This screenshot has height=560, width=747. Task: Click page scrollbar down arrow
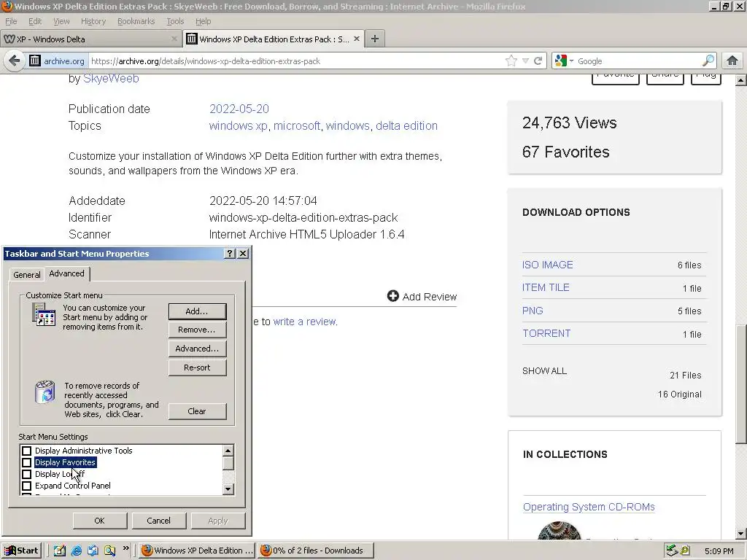pyautogui.click(x=741, y=534)
